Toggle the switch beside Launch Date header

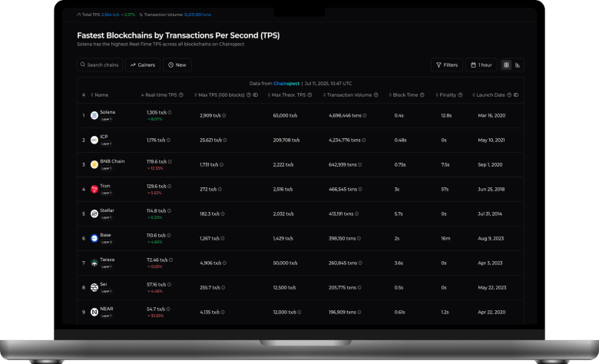click(516, 95)
